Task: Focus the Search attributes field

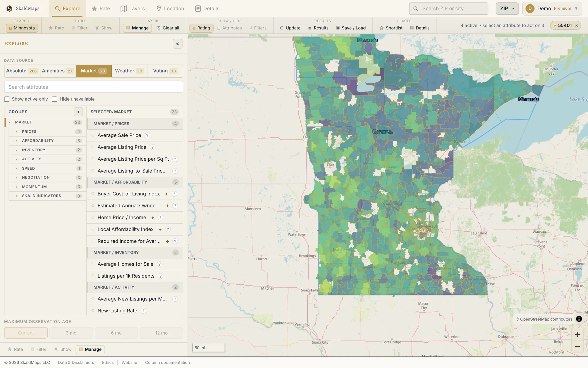Action: [x=94, y=87]
